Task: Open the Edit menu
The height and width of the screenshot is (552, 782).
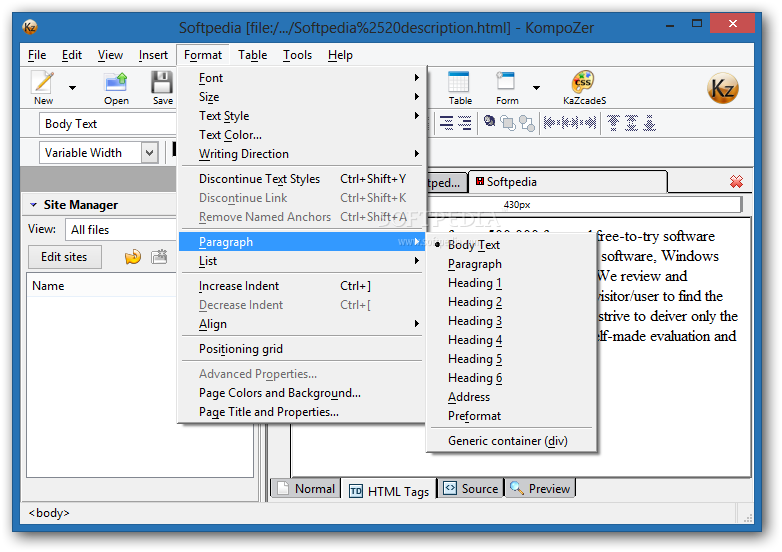Action: coord(72,55)
